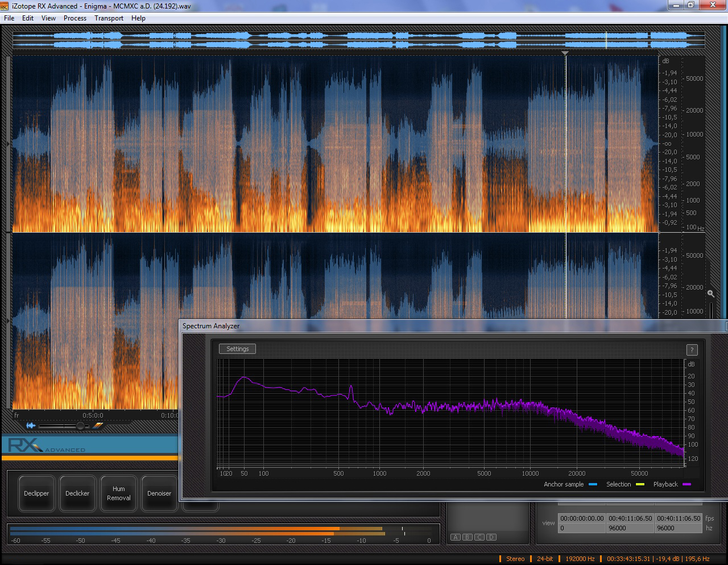Image resolution: width=728 pixels, height=565 pixels.
Task: Open Spectrum Analyzer Settings
Action: 237,349
